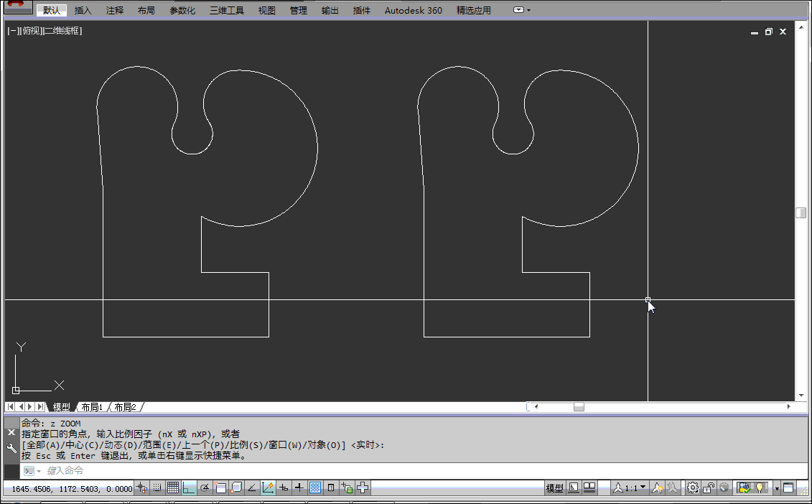Click the Quick Properties status icon
812x504 pixels.
click(330, 487)
